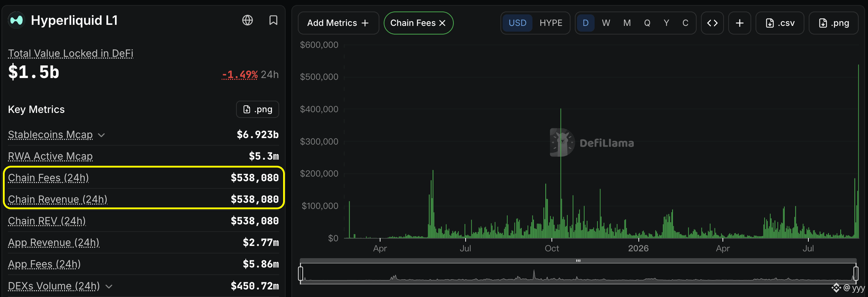Click App Fees (24h) label
Screen dimensions: 868x297
(x=45, y=264)
